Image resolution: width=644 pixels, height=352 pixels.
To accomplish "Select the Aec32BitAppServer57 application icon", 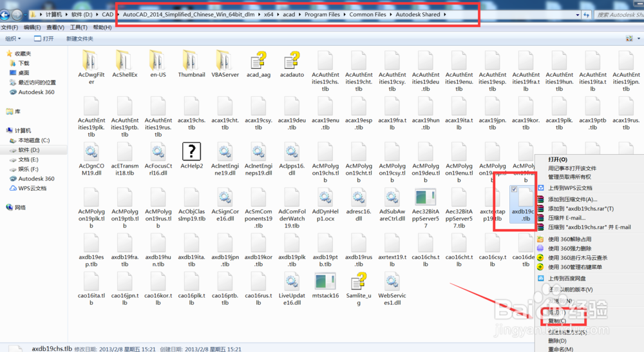I will pos(426,197).
